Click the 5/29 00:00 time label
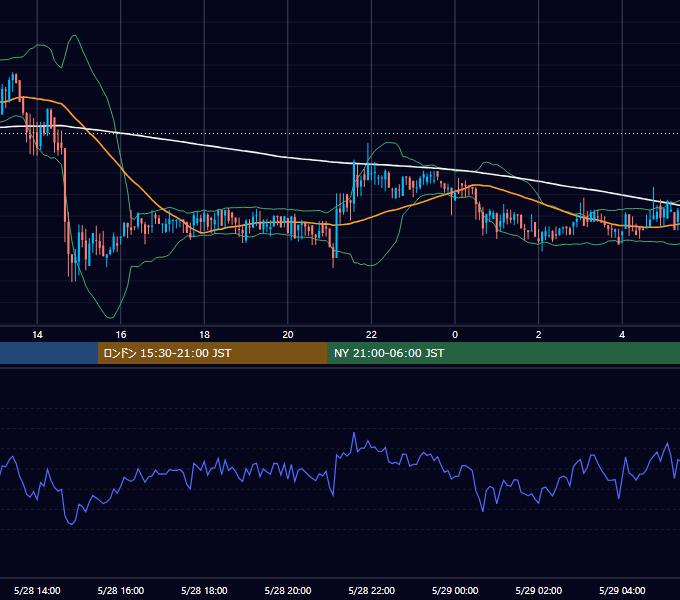 [x=455, y=590]
